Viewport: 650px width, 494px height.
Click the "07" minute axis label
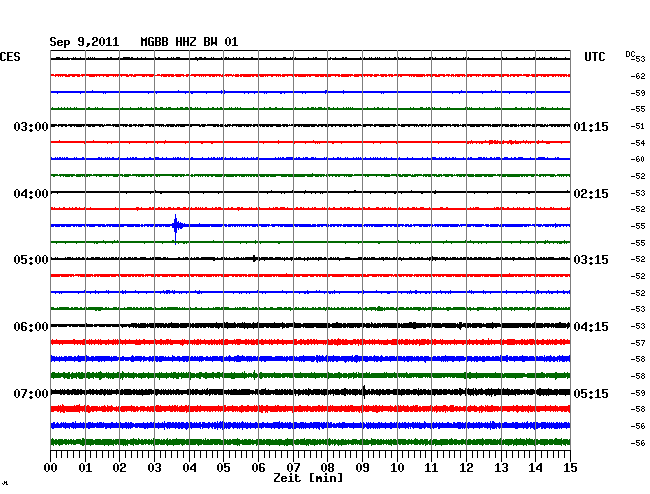[293, 468]
